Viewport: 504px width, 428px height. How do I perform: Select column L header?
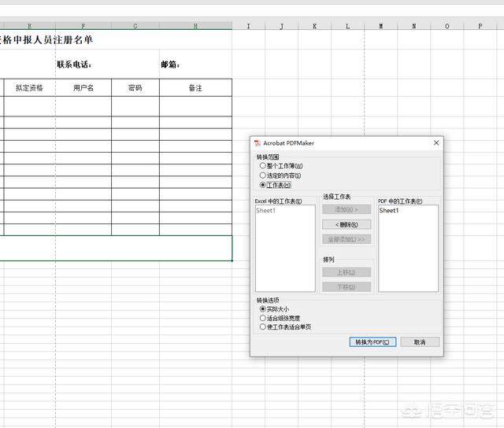click(348, 26)
